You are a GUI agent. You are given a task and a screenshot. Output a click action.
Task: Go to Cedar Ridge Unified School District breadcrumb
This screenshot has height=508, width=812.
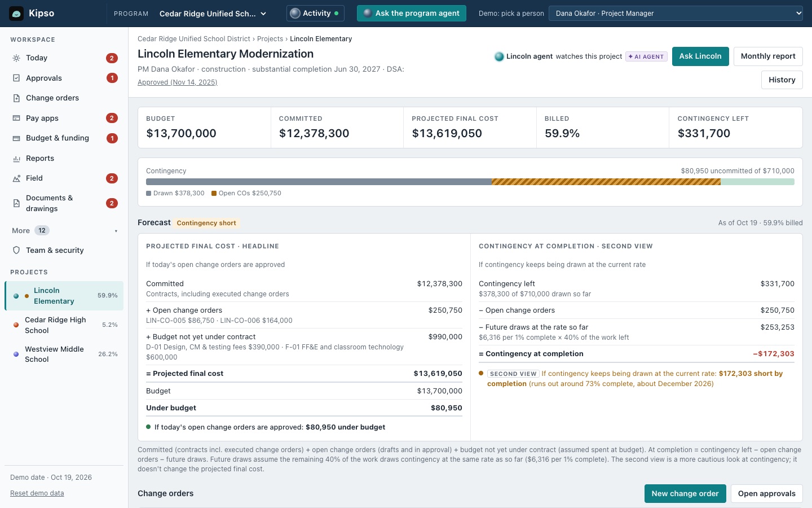(x=194, y=39)
